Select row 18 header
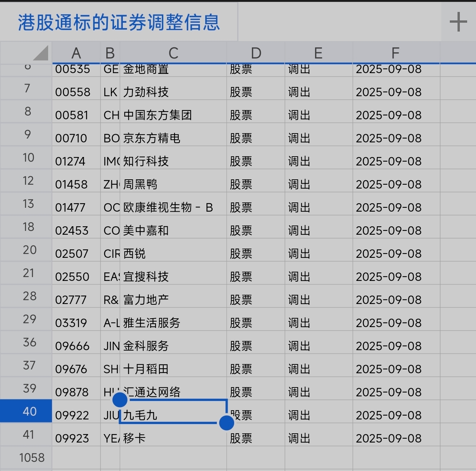This screenshot has width=476, height=471. pyautogui.click(x=26, y=227)
